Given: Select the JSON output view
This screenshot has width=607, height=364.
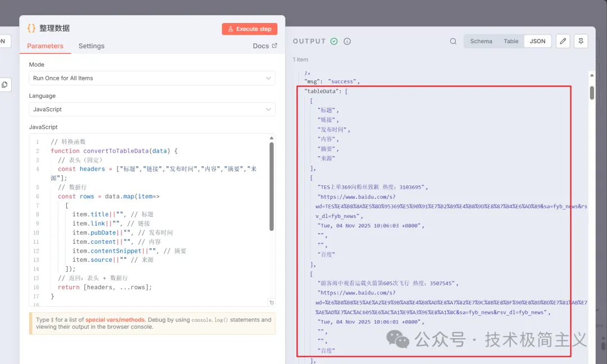Looking at the screenshot, I should coord(537,42).
